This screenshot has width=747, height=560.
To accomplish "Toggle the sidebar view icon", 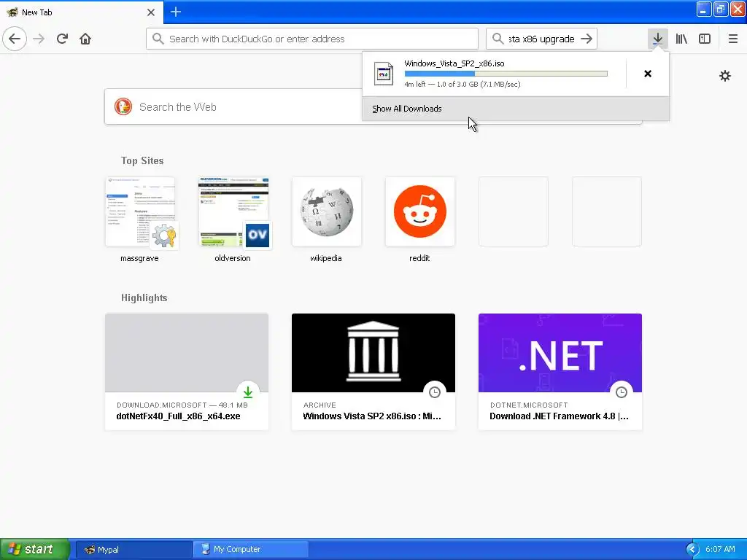I will pos(705,39).
